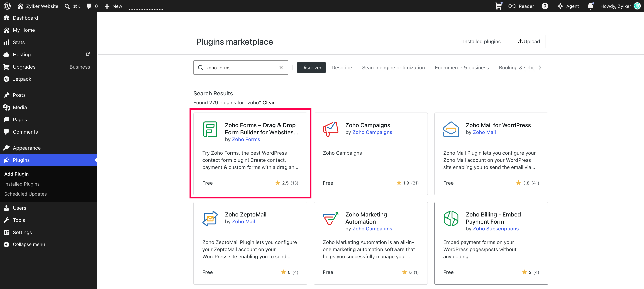Open Zoho Marketing Automation plugin title
Screen dimensions: 644x289
coord(366,218)
